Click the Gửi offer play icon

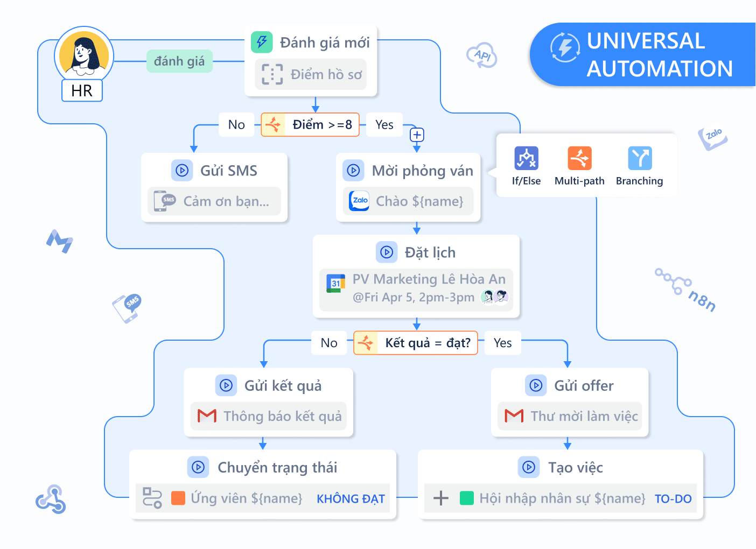point(536,385)
